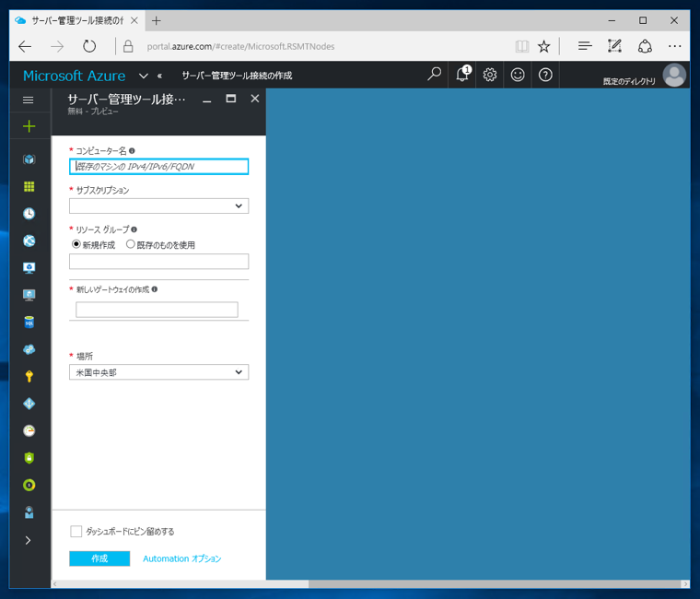The height and width of the screenshot is (599, 700).
Task: Show info tooltip for new gateway label
Action: point(155,289)
